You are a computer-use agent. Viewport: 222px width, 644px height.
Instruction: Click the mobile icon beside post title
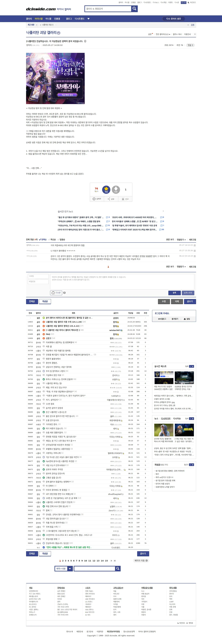click(x=85, y=41)
